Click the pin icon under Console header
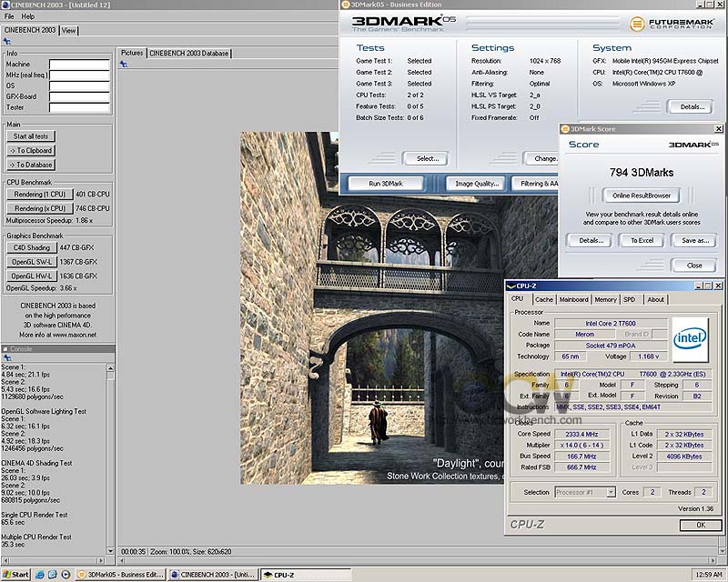The image size is (728, 582). 6,357
